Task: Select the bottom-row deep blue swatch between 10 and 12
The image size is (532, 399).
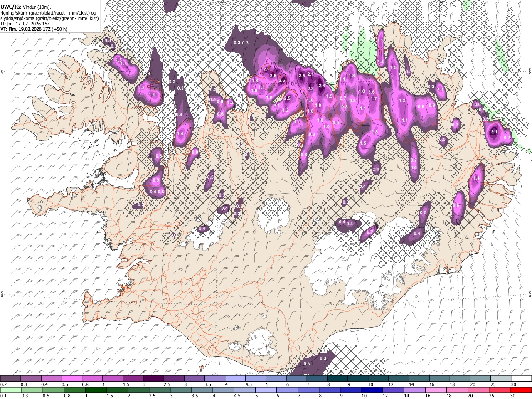Action: coord(372,390)
